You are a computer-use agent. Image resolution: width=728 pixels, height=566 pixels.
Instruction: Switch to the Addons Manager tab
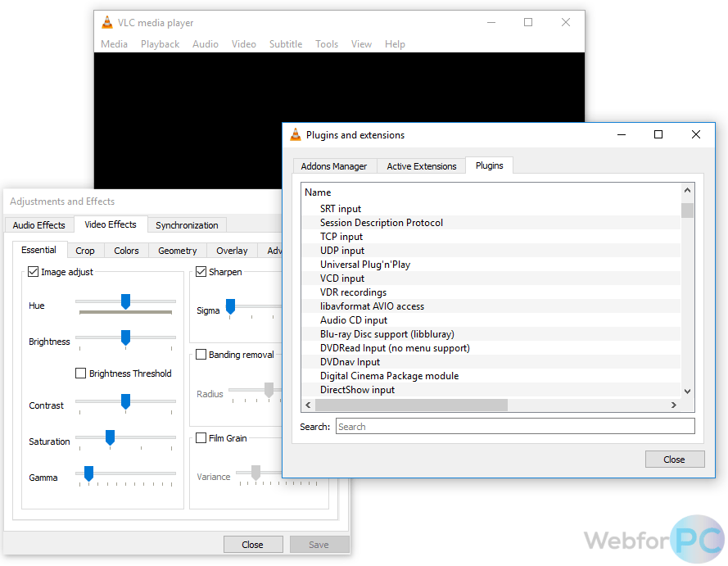click(x=334, y=165)
